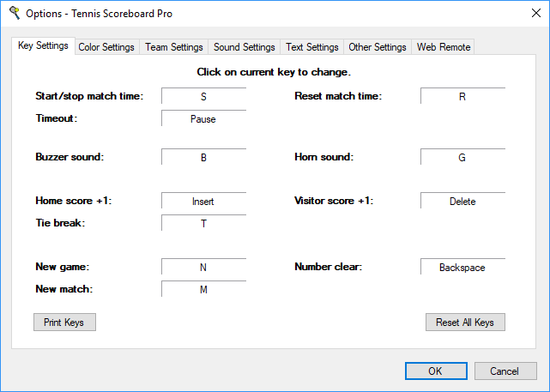Open the Team Settings tab
This screenshot has width=550, height=392.
pyautogui.click(x=174, y=47)
